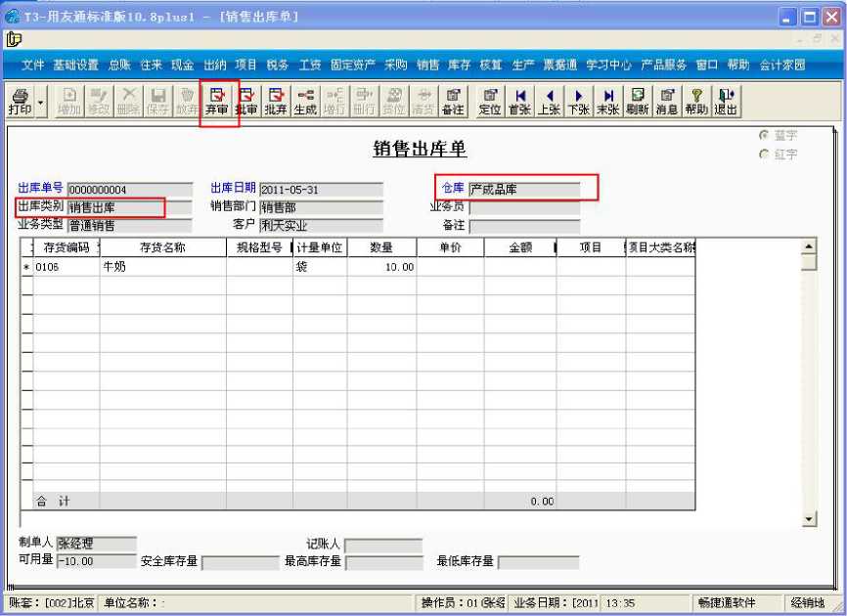The image size is (847, 616).
Task: Select the 红字 radio button
Action: click(x=764, y=154)
